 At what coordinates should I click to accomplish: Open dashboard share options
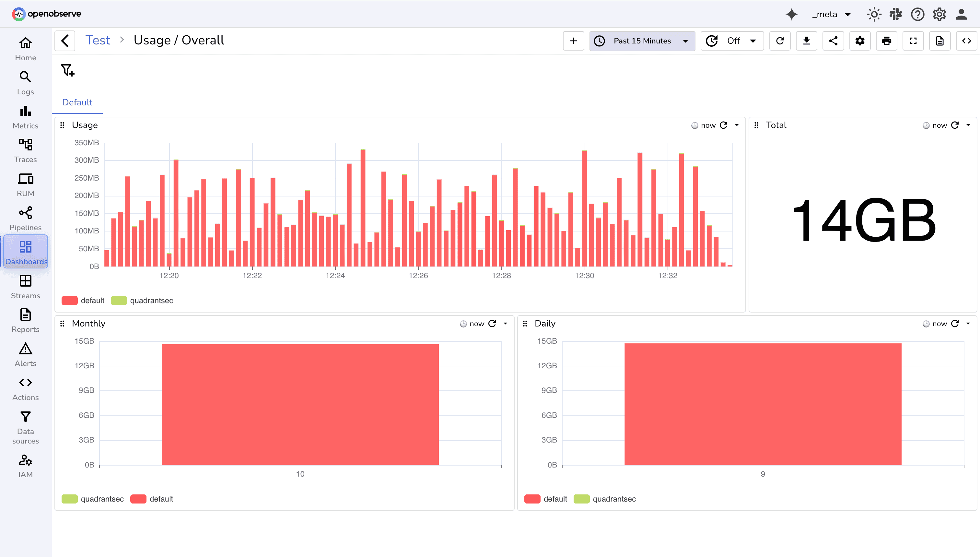point(833,41)
